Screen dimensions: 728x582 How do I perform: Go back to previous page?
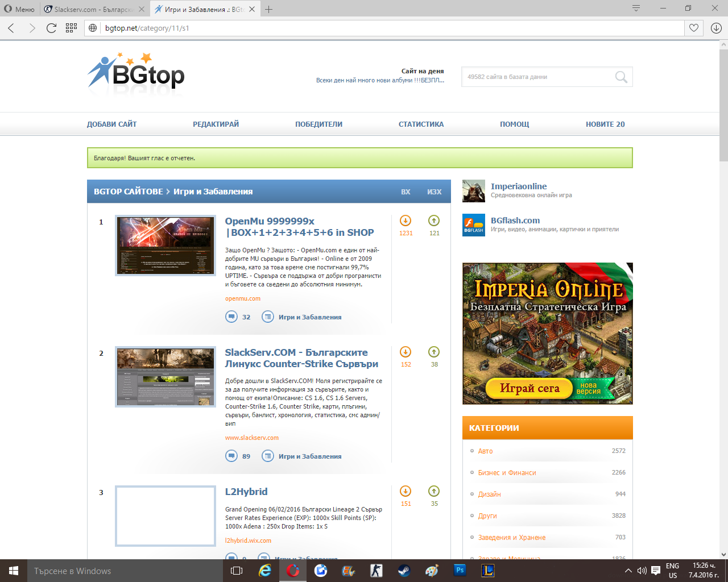(x=11, y=28)
